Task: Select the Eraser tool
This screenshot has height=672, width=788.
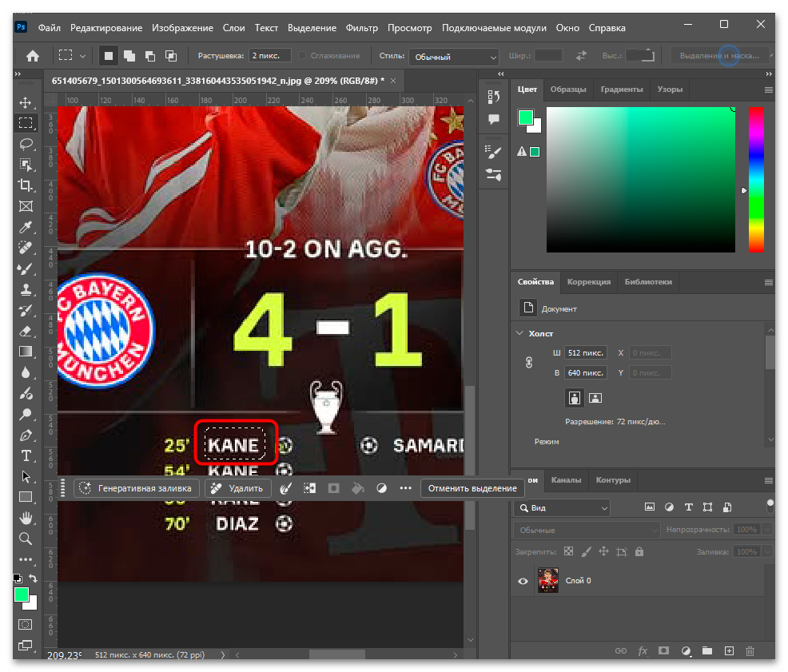Action: (26, 332)
